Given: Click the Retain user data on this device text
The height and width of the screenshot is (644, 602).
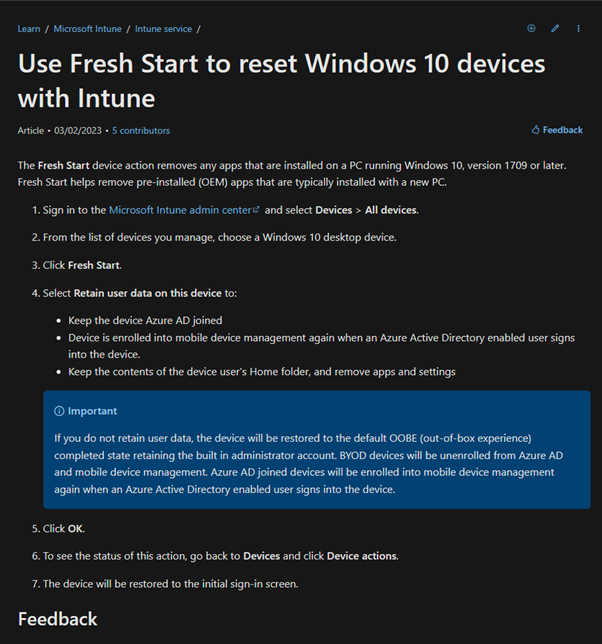Looking at the screenshot, I should pos(147,293).
